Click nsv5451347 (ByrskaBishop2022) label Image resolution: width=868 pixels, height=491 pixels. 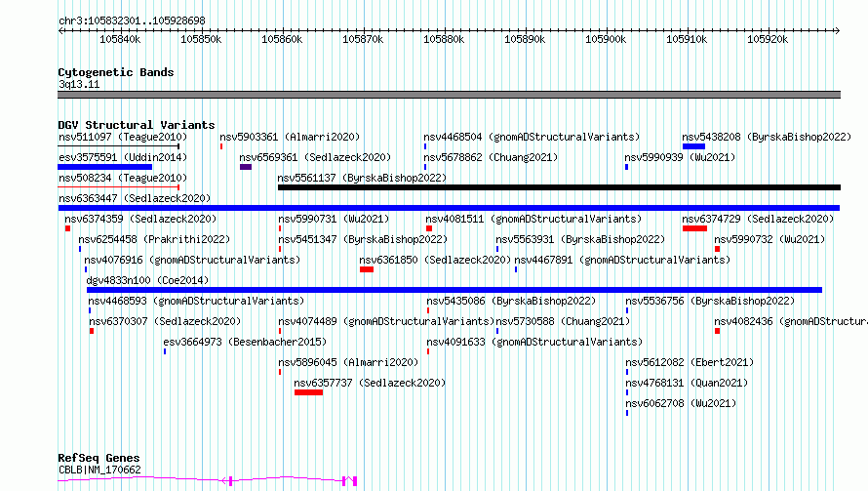click(x=363, y=239)
